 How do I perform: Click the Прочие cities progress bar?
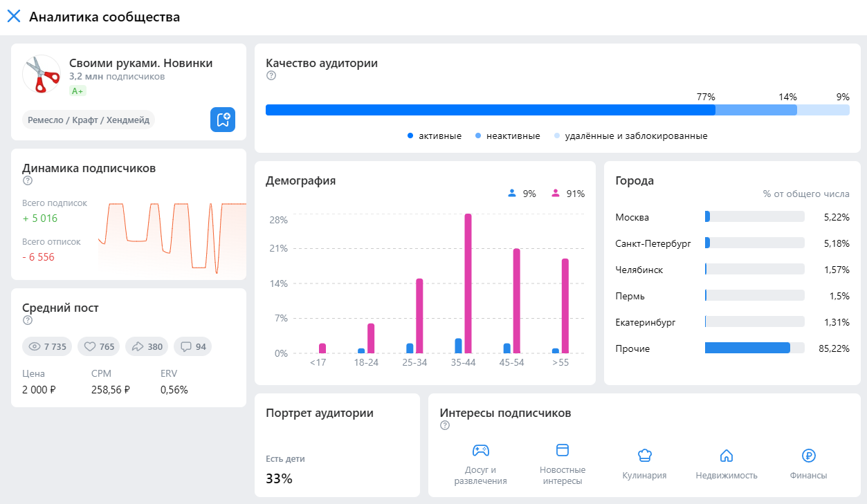point(754,348)
